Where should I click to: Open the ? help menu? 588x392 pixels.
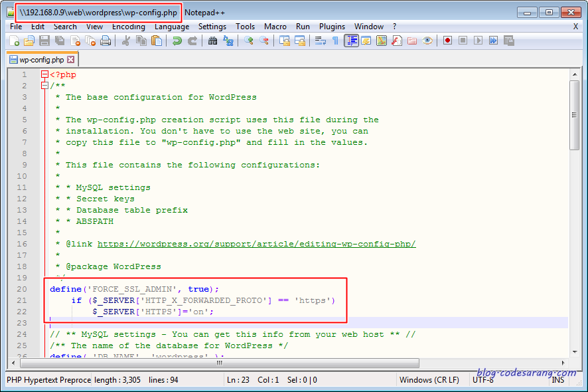click(394, 27)
